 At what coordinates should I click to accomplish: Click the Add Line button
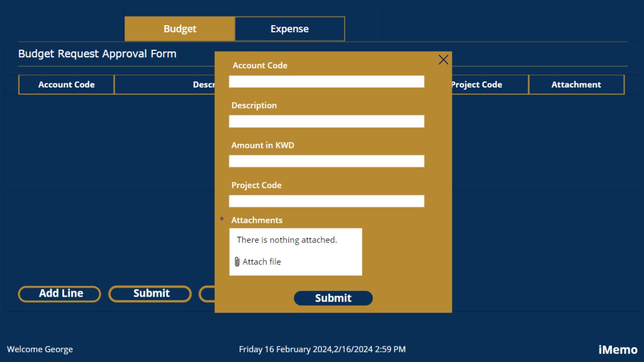tap(59, 294)
